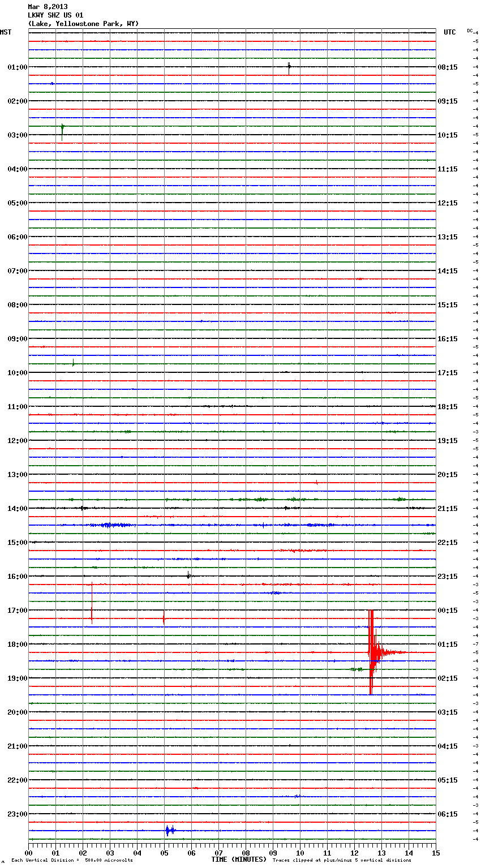
Task: Click the UTC "01:15" time label
Action: (x=448, y=644)
